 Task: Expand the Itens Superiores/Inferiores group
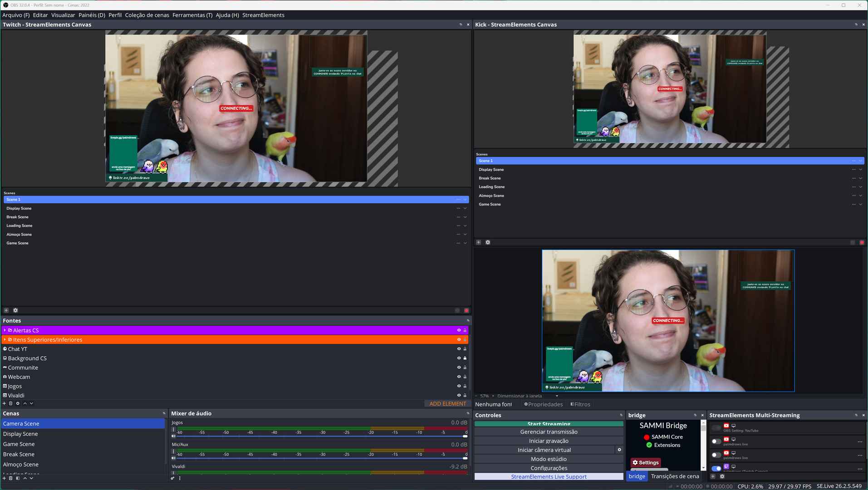point(5,339)
